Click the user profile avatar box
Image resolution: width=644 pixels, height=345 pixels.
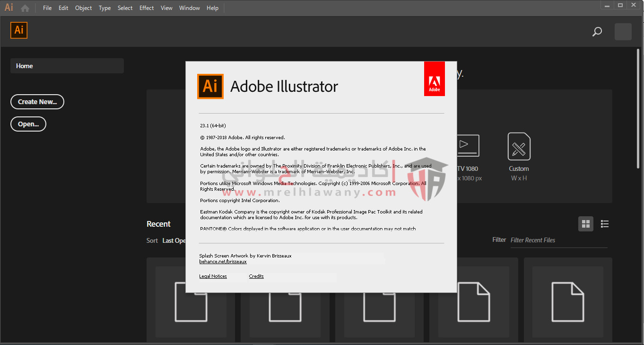pos(623,32)
